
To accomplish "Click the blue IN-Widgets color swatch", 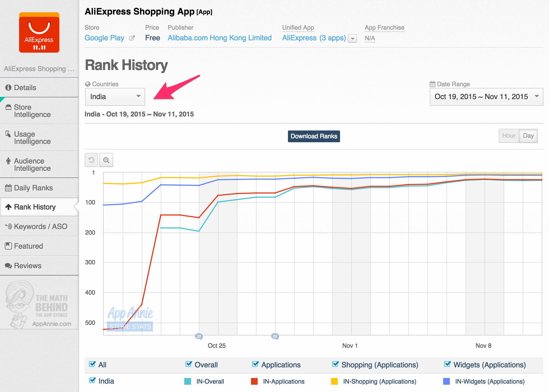I will point(446,381).
